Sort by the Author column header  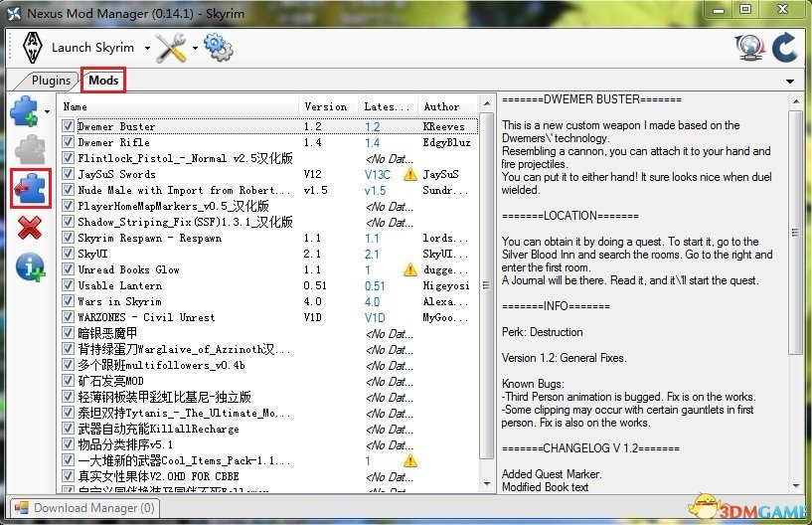[x=447, y=106]
